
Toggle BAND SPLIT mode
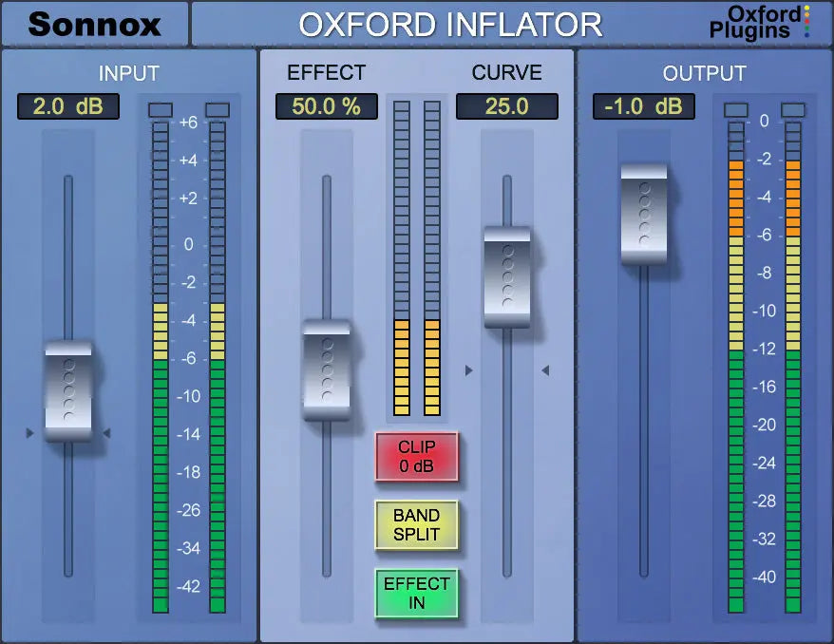point(418,521)
